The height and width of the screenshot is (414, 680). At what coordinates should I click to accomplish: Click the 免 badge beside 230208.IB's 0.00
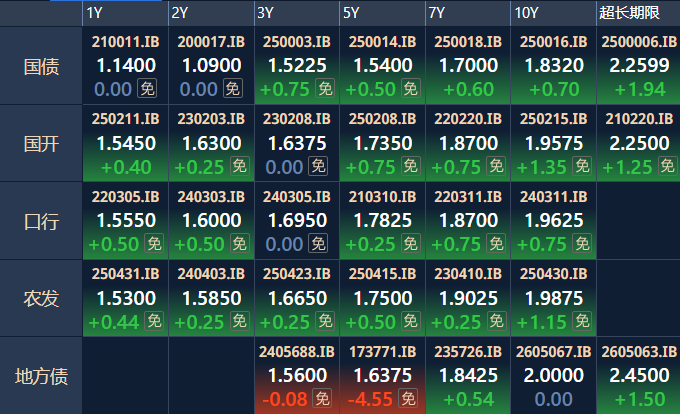[325, 166]
